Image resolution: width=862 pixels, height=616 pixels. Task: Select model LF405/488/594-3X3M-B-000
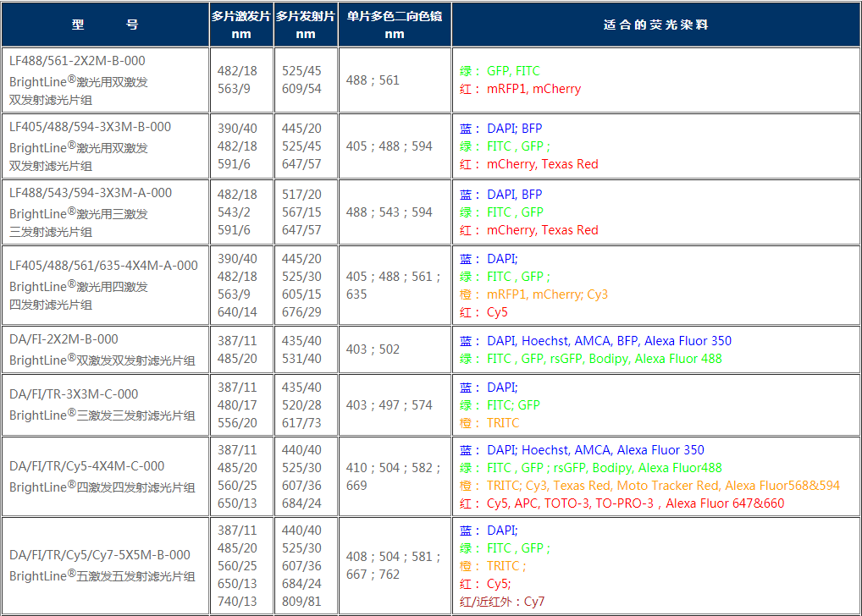(x=90, y=127)
